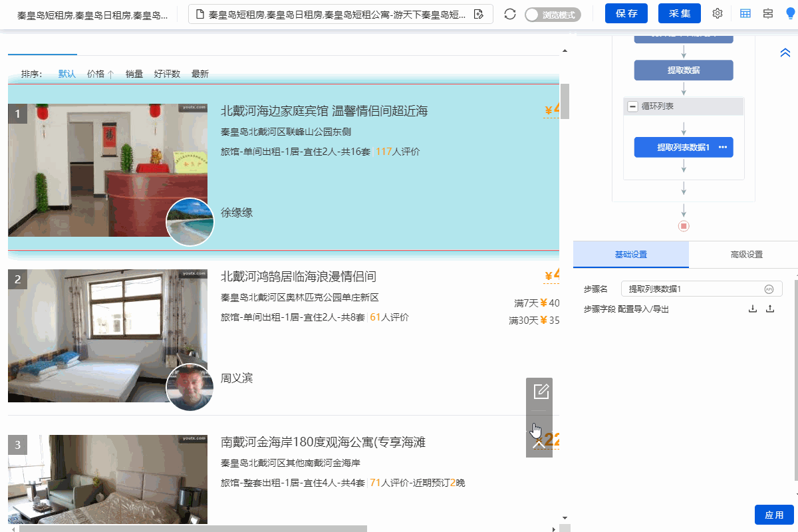This screenshot has height=532, width=798.
Task: Click host name 周义滨
Action: pyautogui.click(x=237, y=378)
